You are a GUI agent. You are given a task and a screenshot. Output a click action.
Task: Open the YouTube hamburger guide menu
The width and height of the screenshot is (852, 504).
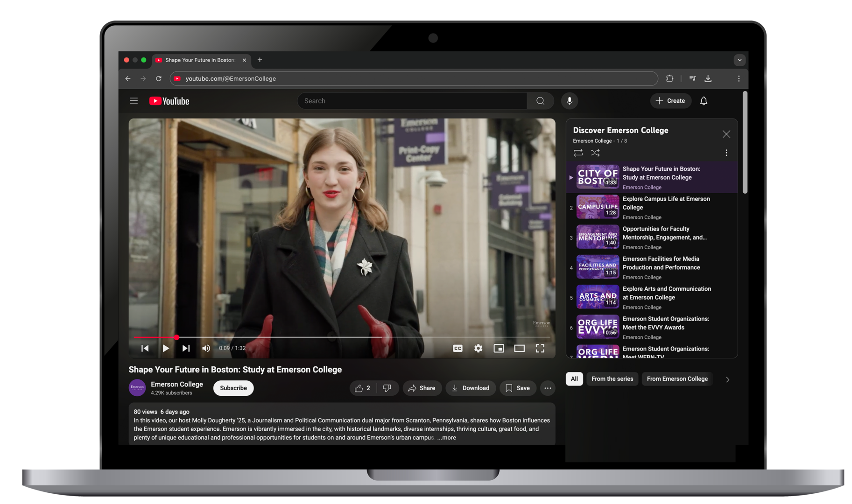pos(134,101)
